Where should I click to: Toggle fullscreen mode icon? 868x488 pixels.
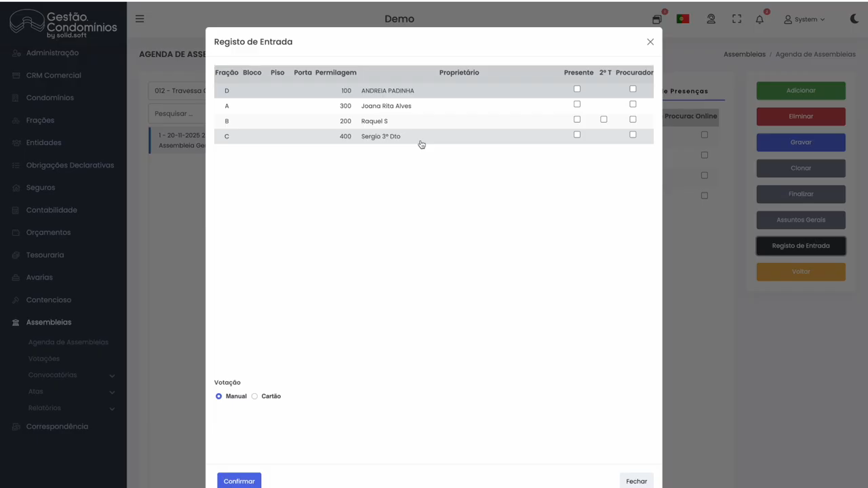[x=736, y=20]
